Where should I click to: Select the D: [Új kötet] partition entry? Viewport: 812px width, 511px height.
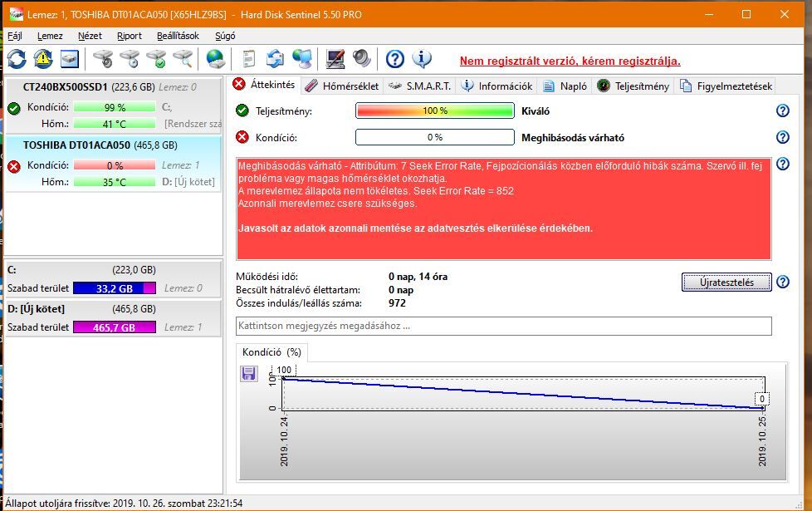tap(113, 317)
